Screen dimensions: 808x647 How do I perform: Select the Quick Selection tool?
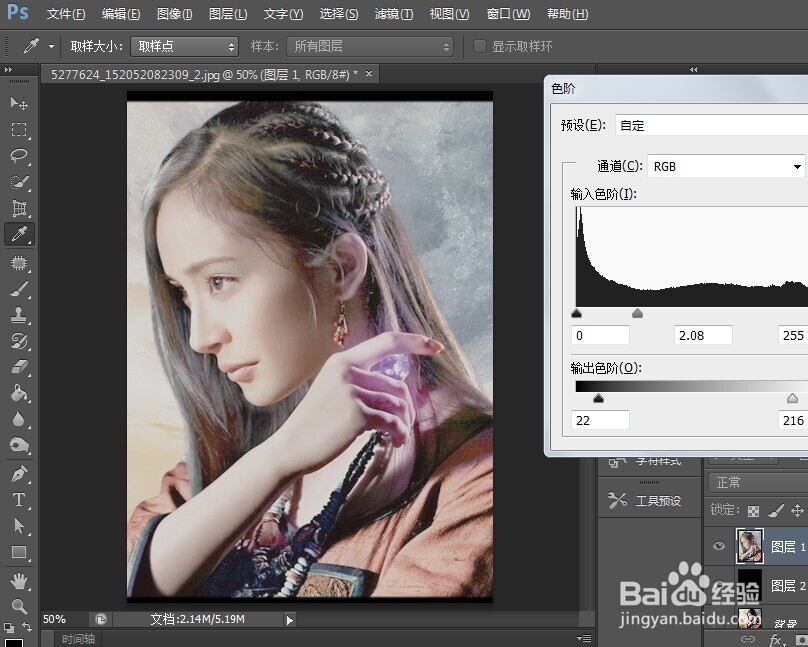(19, 182)
